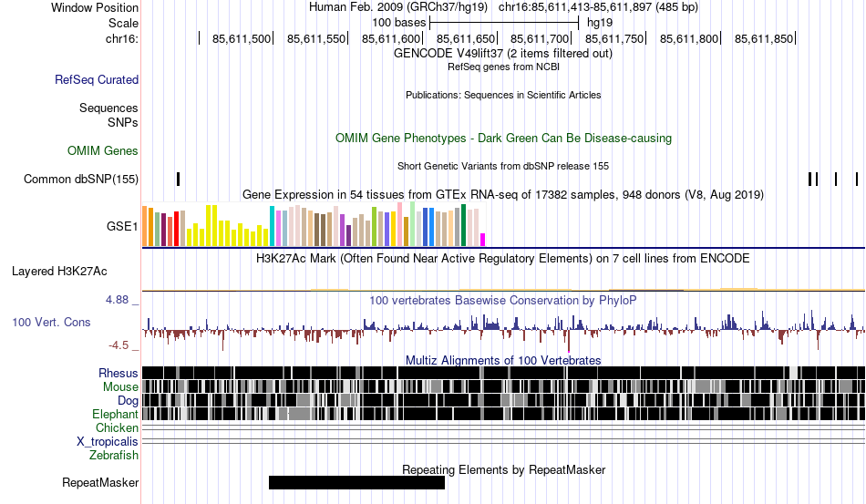Click the X_tropicalis alignment row label

point(108,442)
